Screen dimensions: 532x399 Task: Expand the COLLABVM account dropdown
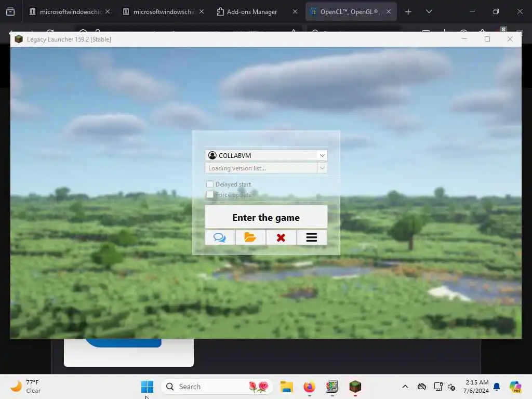tap(322, 155)
